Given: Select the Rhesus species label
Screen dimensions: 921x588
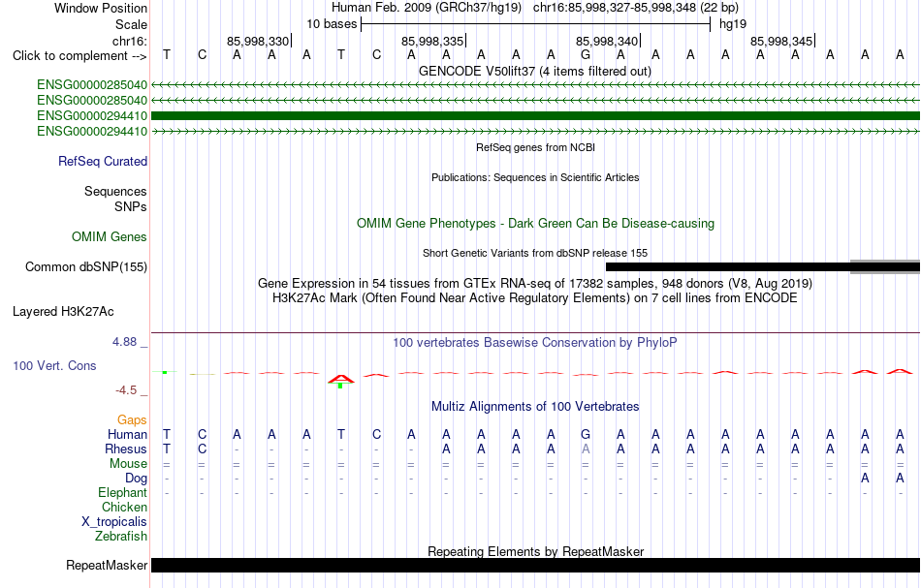Looking at the screenshot, I should pyautogui.click(x=126, y=449).
